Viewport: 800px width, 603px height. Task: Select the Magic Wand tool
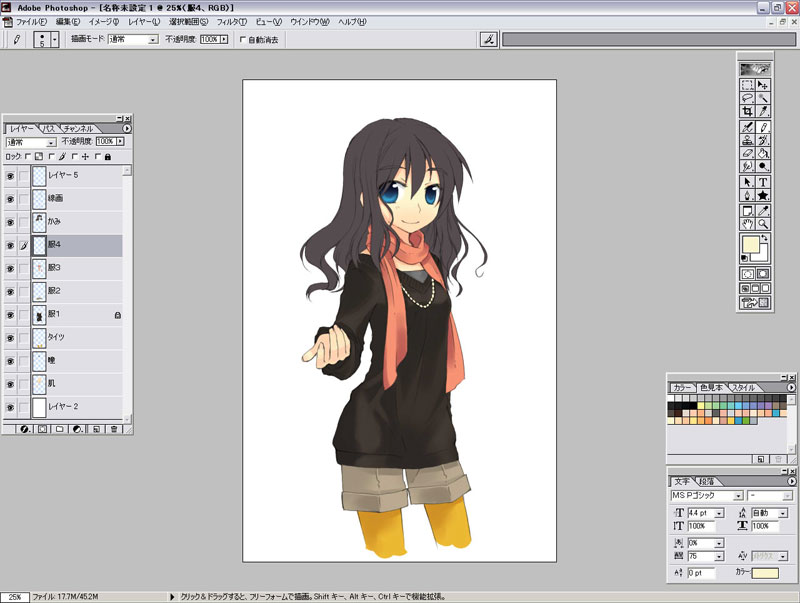point(763,98)
